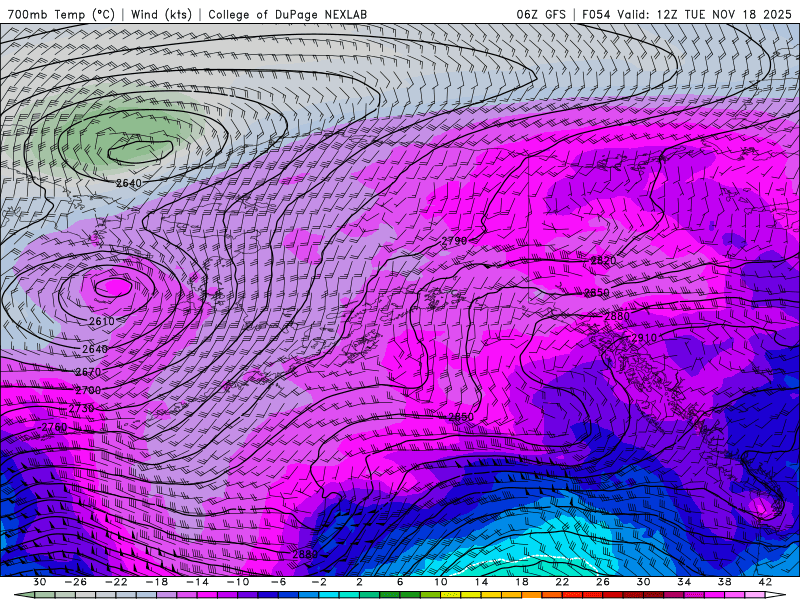Click the 2610 contour height label

click(102, 321)
